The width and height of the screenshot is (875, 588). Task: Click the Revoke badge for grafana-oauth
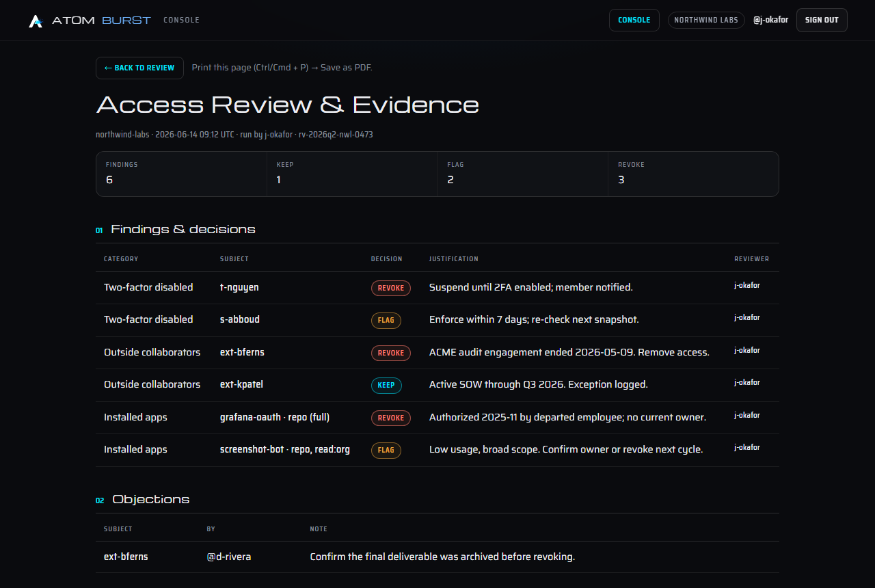click(391, 418)
